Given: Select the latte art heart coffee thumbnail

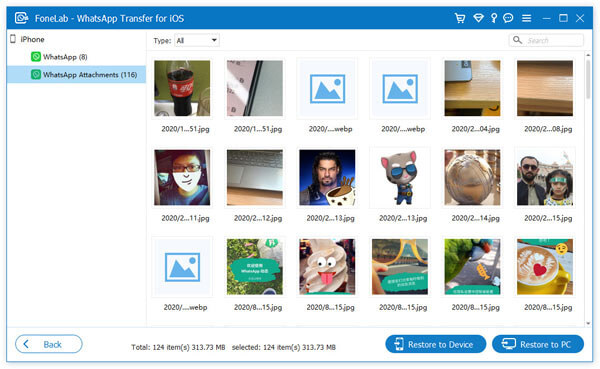Looking at the screenshot, I should pos(545,267).
